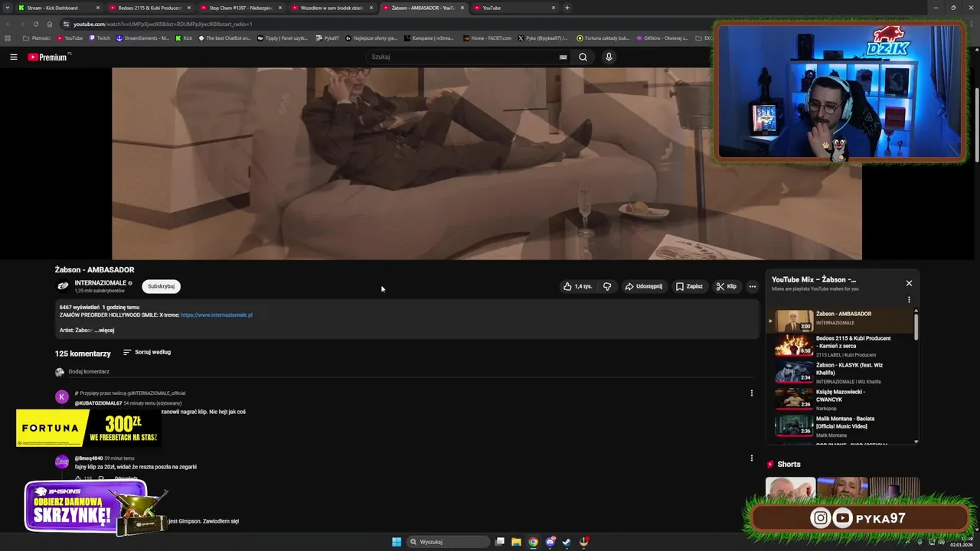The height and width of the screenshot is (551, 980).
Task: Click the video player area
Action: (486, 163)
